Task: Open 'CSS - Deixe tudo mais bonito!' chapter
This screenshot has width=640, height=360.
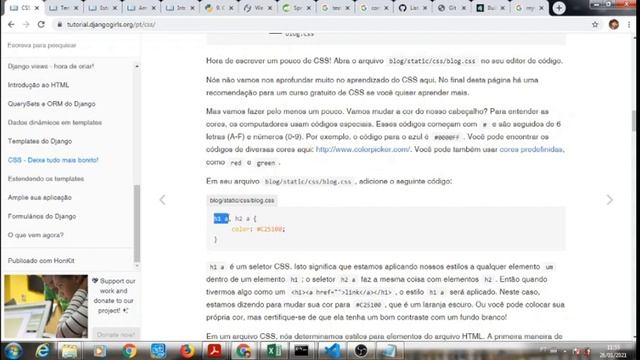Action: pyautogui.click(x=53, y=160)
